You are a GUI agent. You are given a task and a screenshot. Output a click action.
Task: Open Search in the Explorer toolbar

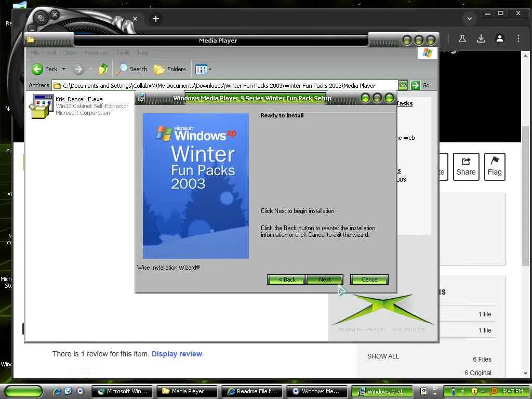pos(131,69)
